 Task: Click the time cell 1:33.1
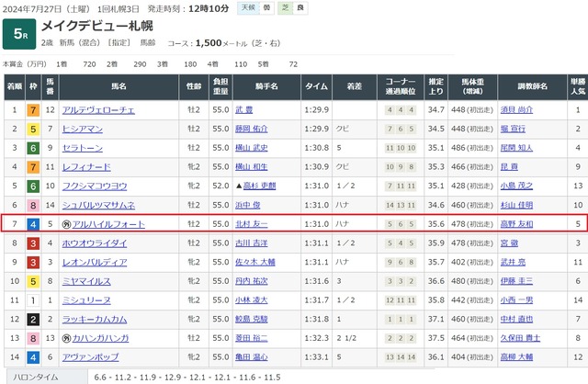[x=316, y=357]
